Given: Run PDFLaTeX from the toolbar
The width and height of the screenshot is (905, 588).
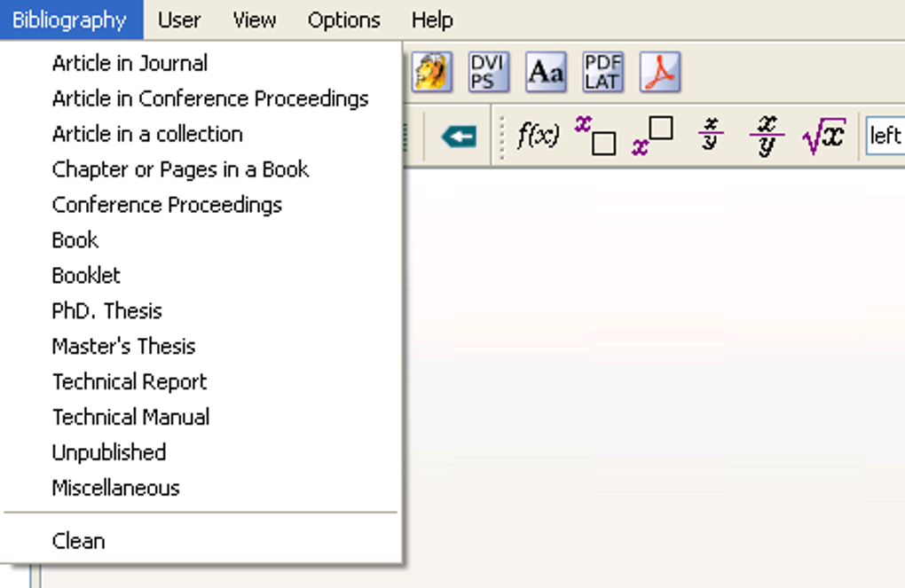Looking at the screenshot, I should 602,72.
